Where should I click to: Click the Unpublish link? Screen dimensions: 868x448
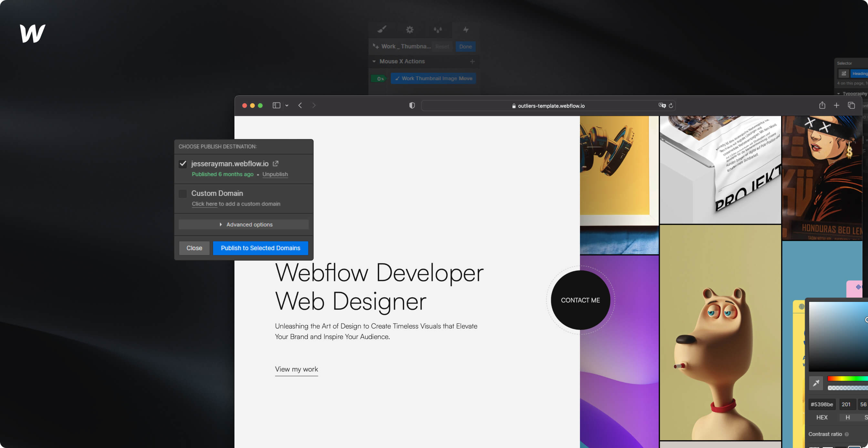[x=275, y=174]
